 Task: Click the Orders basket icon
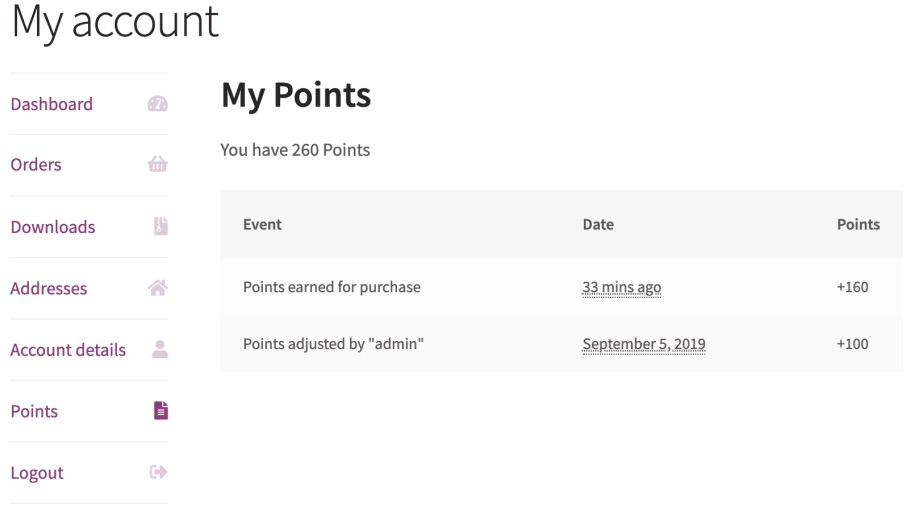click(157, 165)
